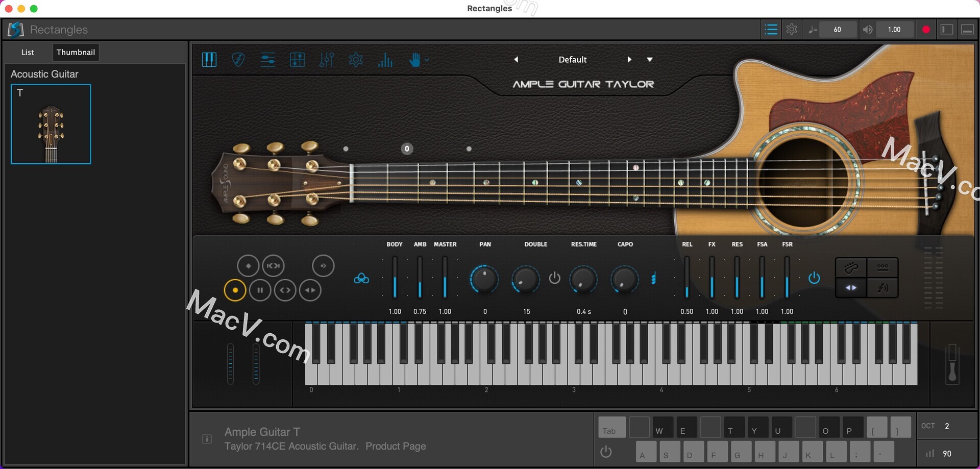Click the three-dots-over-lines button
The height and width of the screenshot is (469, 980).
point(883,267)
